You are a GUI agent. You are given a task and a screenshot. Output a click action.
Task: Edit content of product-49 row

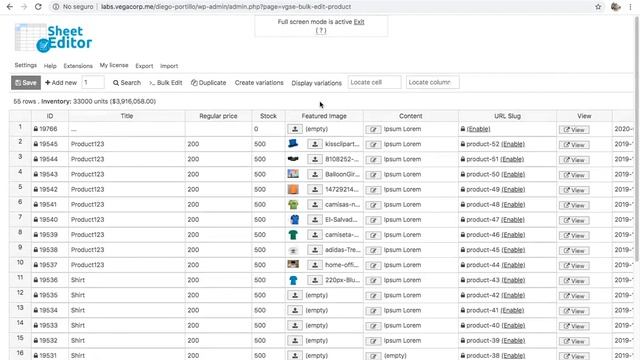(x=373, y=190)
